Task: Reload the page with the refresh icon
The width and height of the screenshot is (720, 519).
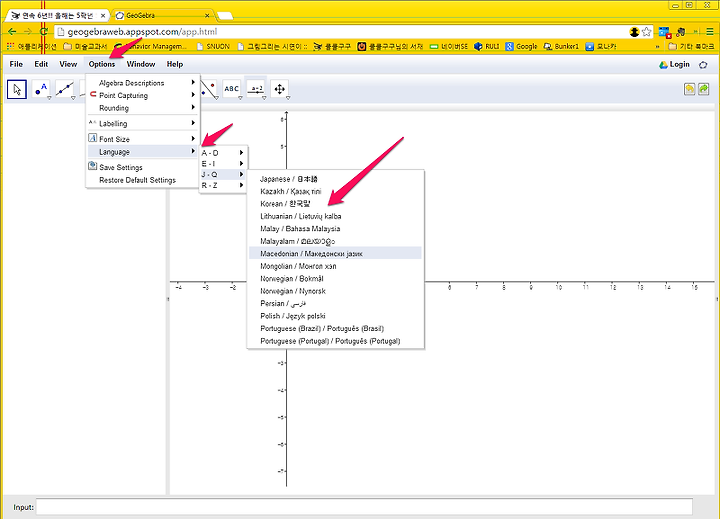Action: [x=44, y=32]
